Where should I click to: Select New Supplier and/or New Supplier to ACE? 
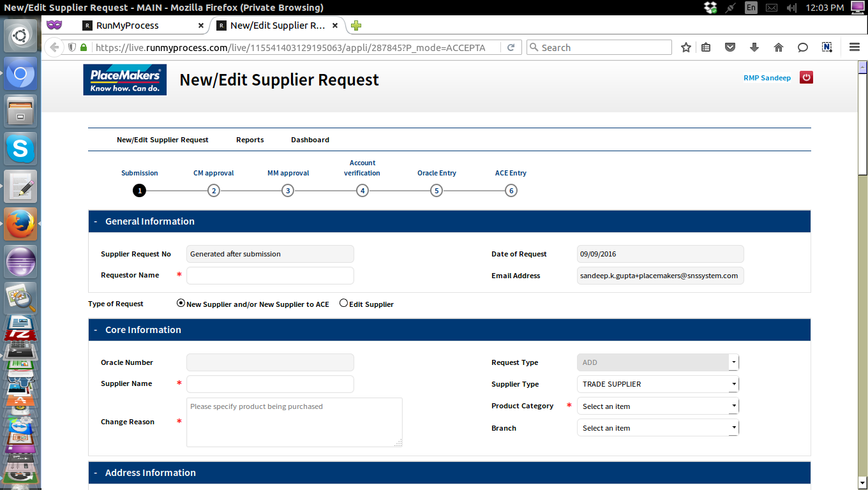pyautogui.click(x=181, y=304)
